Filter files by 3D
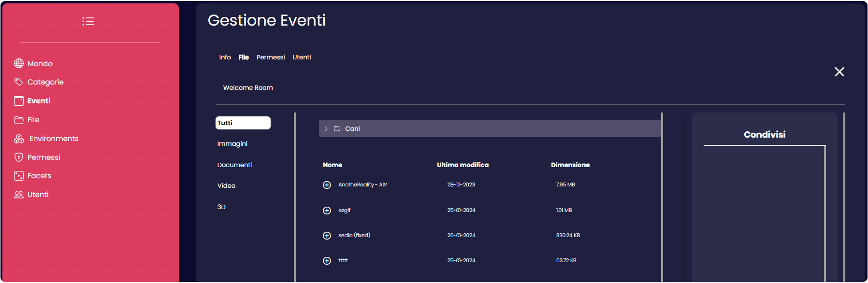This screenshot has height=283, width=868. pos(221,207)
